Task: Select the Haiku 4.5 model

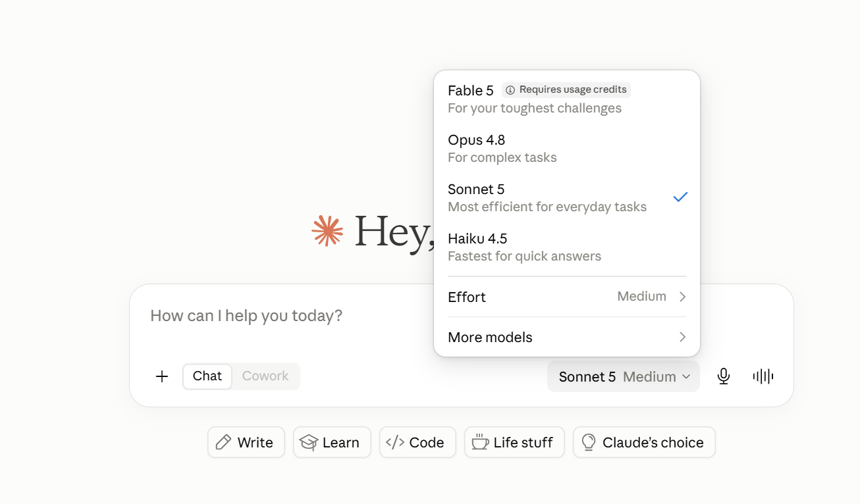Action: [x=567, y=247]
